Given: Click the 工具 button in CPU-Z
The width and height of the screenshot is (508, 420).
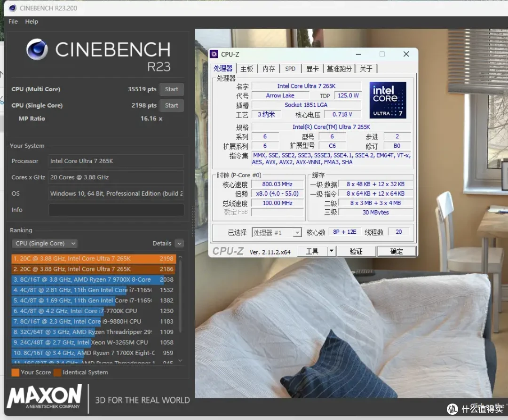Looking at the screenshot, I should (312, 251).
